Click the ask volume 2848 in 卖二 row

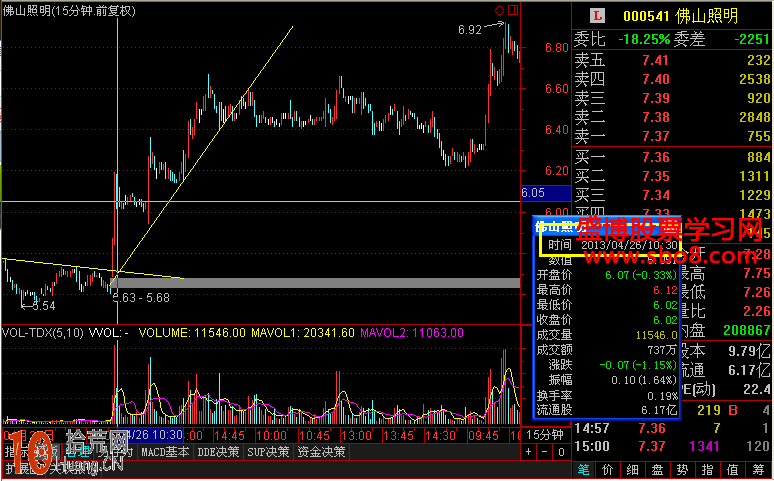coord(755,117)
